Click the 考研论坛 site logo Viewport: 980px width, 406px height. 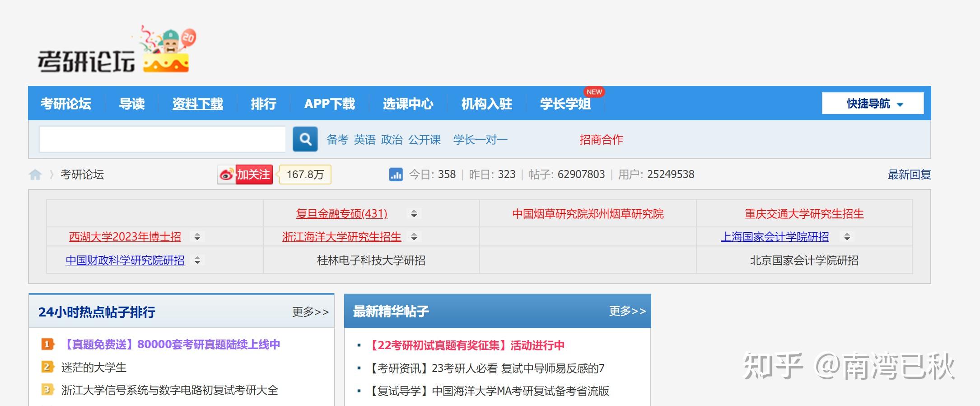pyautogui.click(x=117, y=50)
